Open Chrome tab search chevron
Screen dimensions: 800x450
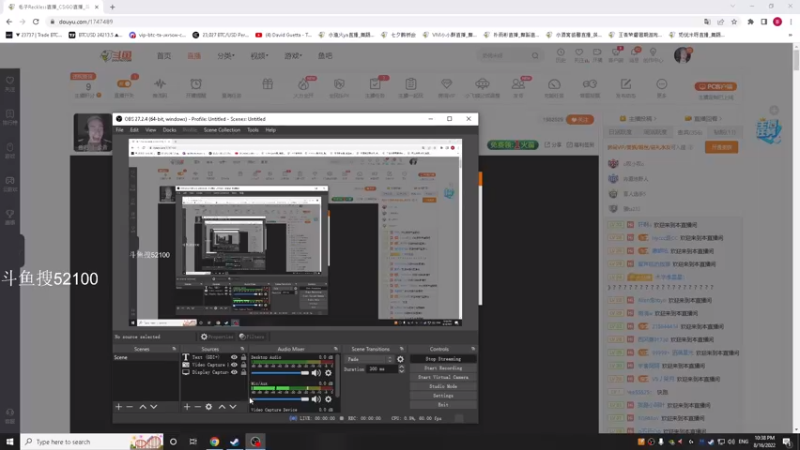click(733, 6)
